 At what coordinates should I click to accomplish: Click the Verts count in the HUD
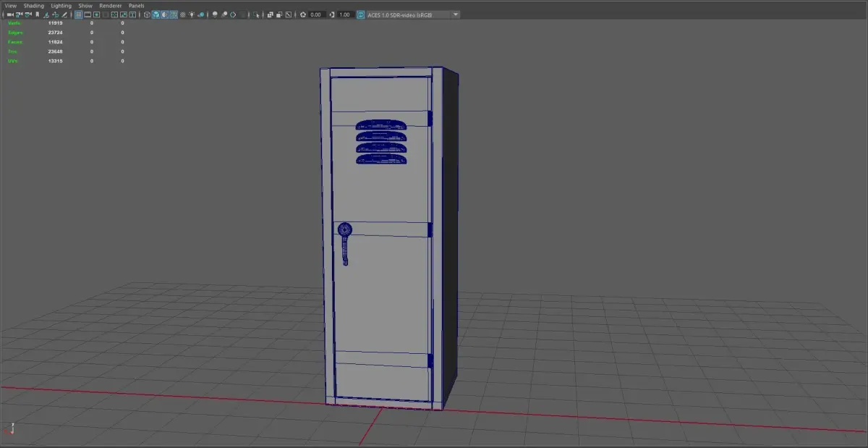(55, 23)
